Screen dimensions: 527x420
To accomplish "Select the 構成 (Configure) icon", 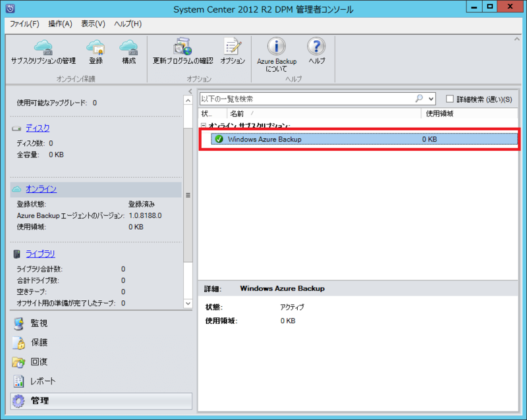I will click(128, 53).
